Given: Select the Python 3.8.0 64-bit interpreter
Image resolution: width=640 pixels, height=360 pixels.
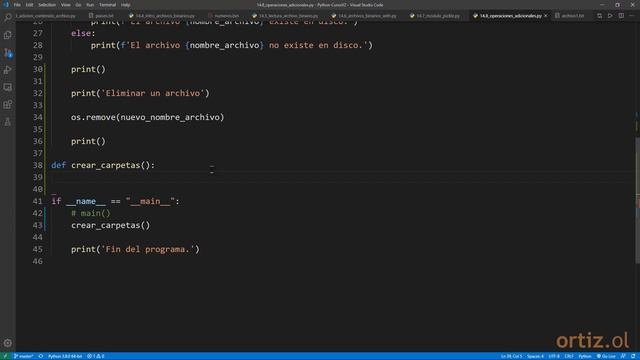Looking at the screenshot, I should pos(65,356).
